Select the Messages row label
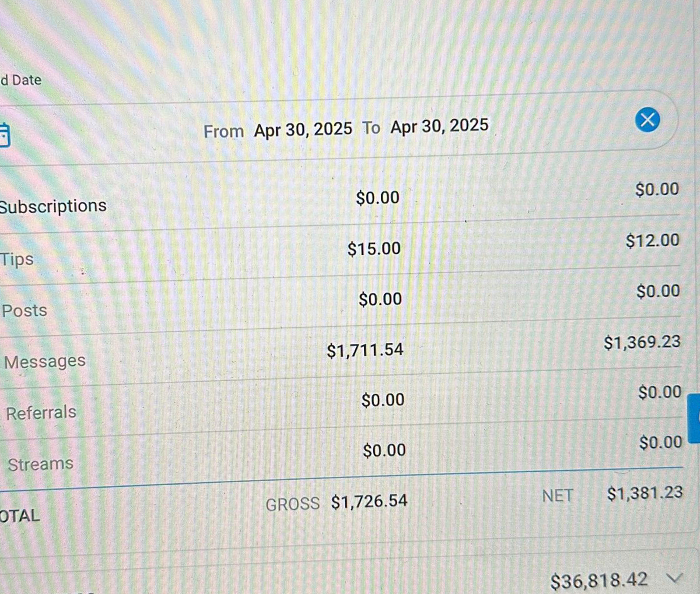The width and height of the screenshot is (700, 594). pos(45,362)
